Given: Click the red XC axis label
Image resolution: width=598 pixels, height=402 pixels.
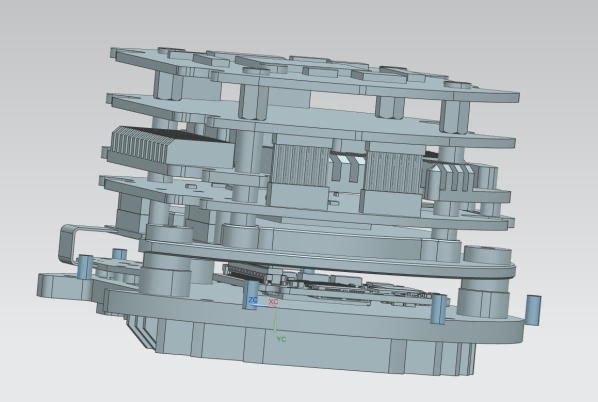Looking at the screenshot, I should (273, 302).
